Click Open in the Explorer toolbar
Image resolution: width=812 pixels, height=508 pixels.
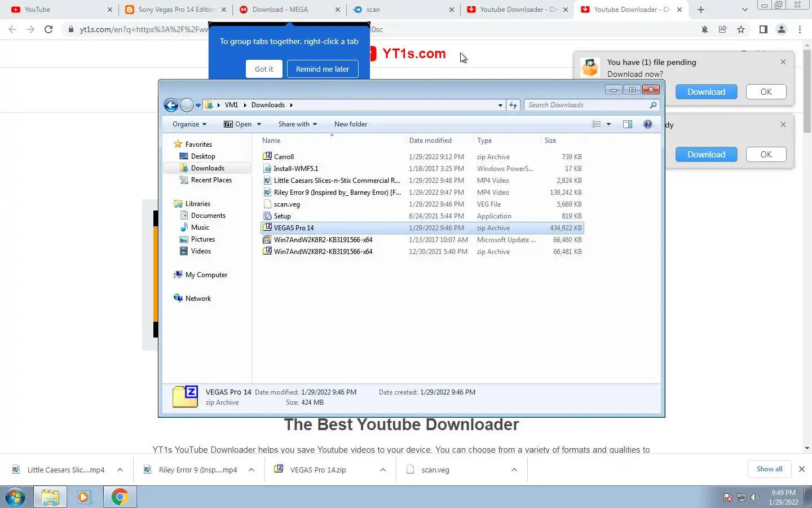pyautogui.click(x=237, y=124)
